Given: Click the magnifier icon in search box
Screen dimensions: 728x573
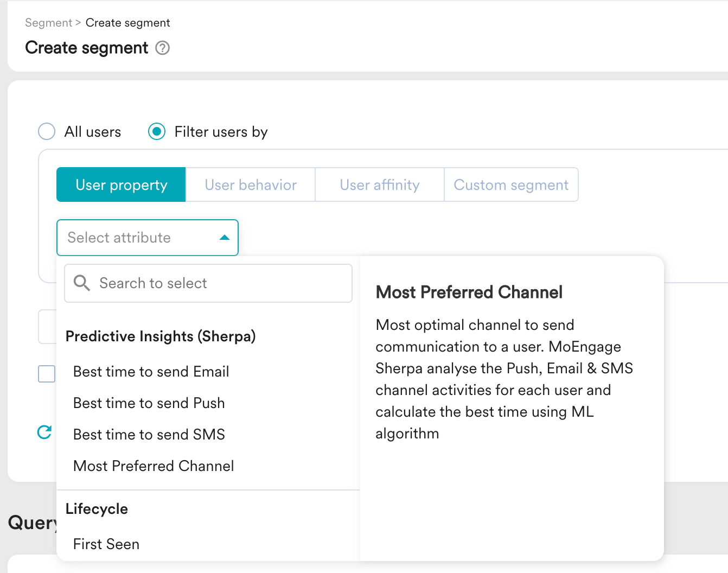Looking at the screenshot, I should (82, 283).
